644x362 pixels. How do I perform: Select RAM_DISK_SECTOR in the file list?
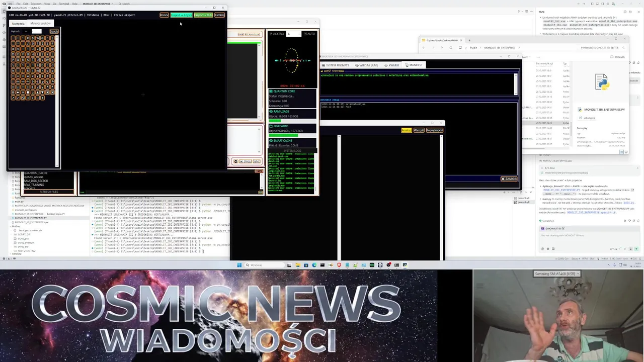36,181
